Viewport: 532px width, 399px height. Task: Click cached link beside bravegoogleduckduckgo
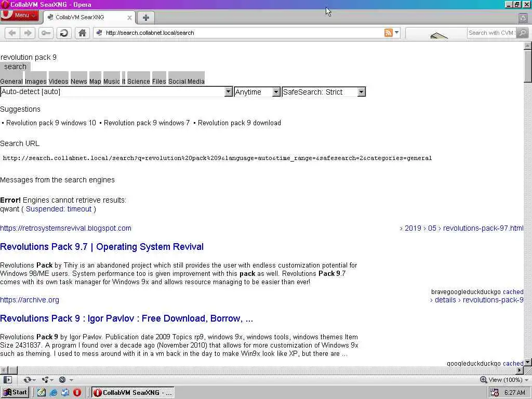point(513,292)
